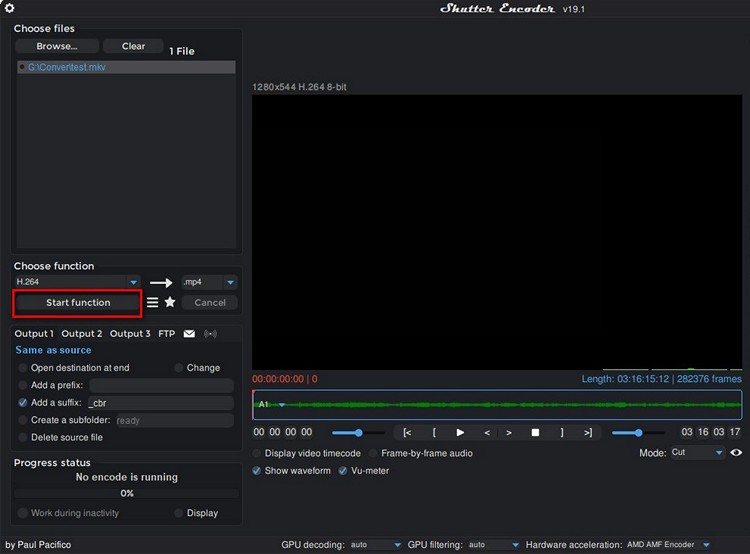Click the black video preview area

tap(497, 232)
